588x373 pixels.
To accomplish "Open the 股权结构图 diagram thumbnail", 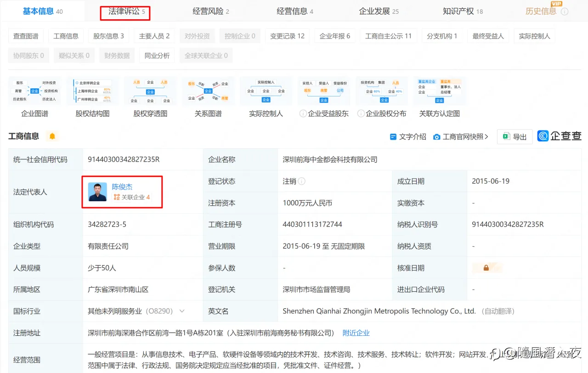I will (x=92, y=91).
